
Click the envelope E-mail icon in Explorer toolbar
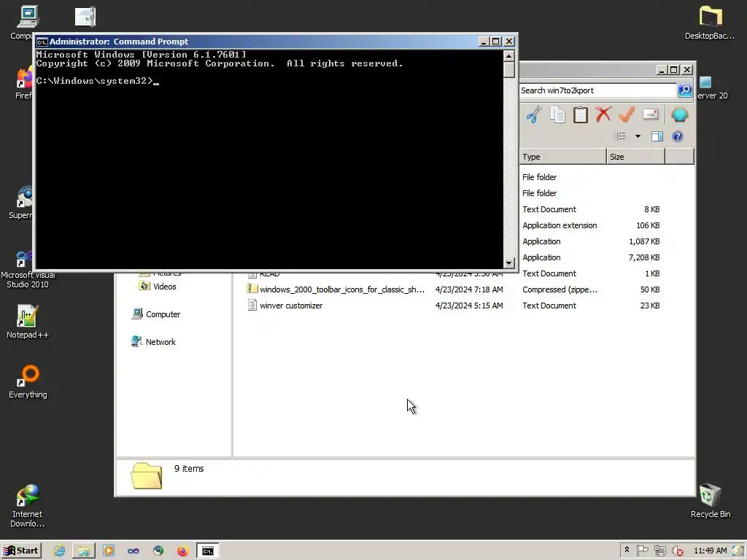(x=650, y=114)
